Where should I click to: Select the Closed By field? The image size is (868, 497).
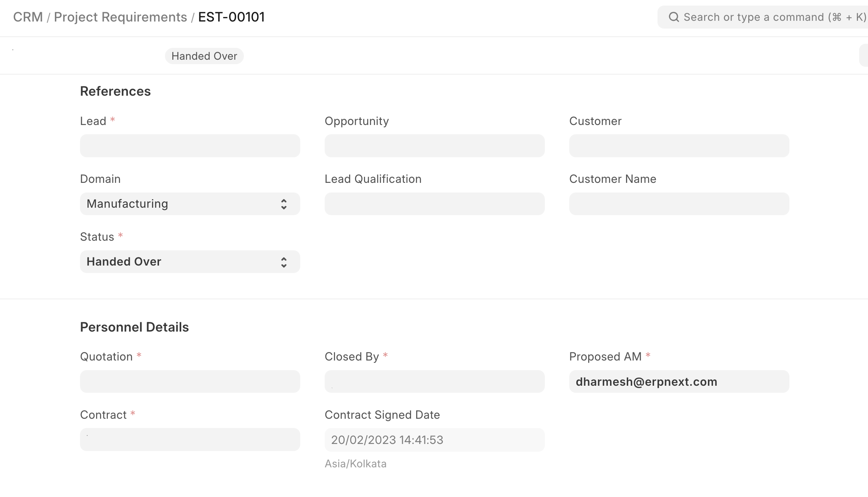point(434,382)
